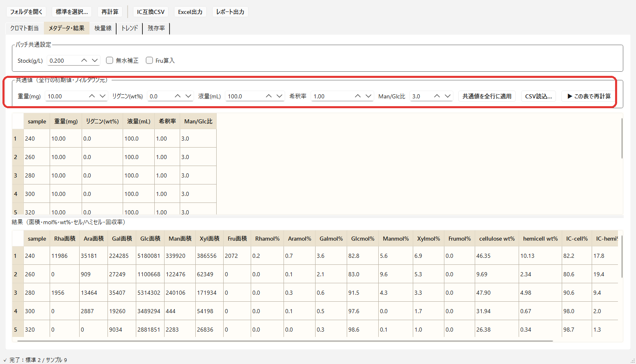Increase リグニン(wt%) value with up arrow
636x364 pixels.
pyautogui.click(x=178, y=96)
